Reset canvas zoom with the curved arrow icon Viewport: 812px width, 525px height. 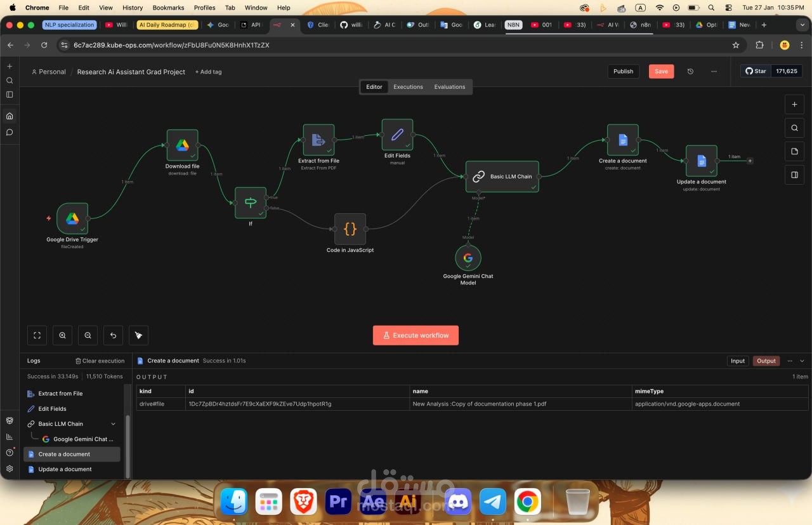(113, 335)
